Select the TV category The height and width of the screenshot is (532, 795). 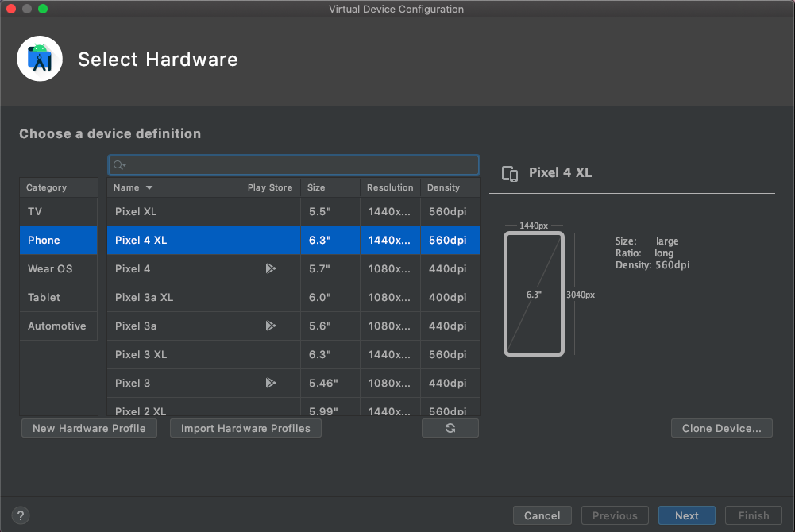(35, 211)
